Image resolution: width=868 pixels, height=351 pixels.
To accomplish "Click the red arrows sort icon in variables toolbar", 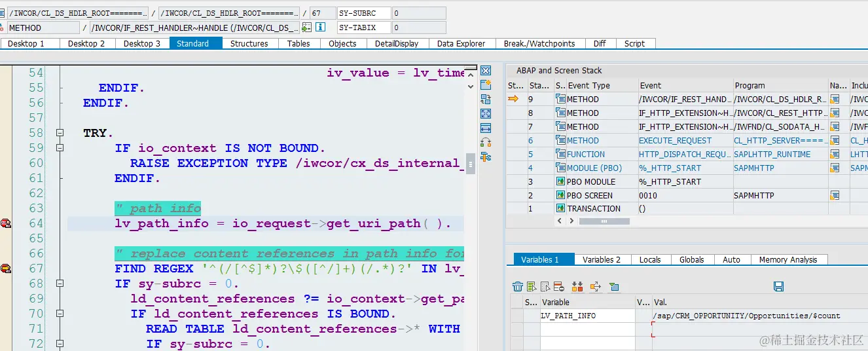I will click(x=577, y=286).
